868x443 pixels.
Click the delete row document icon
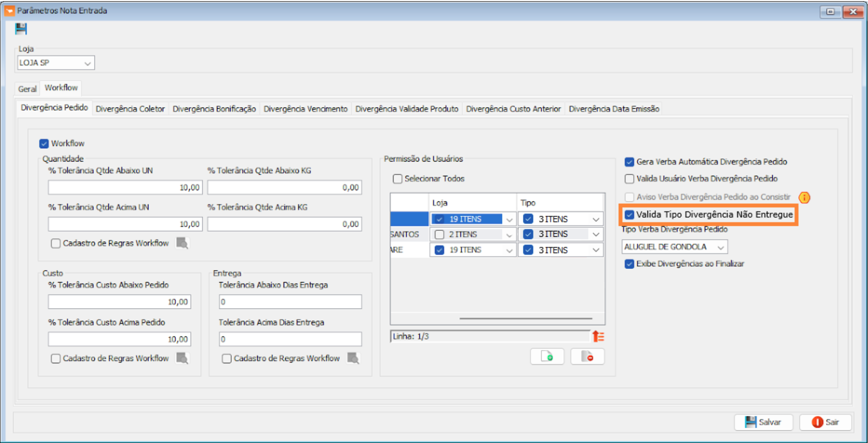(x=587, y=357)
